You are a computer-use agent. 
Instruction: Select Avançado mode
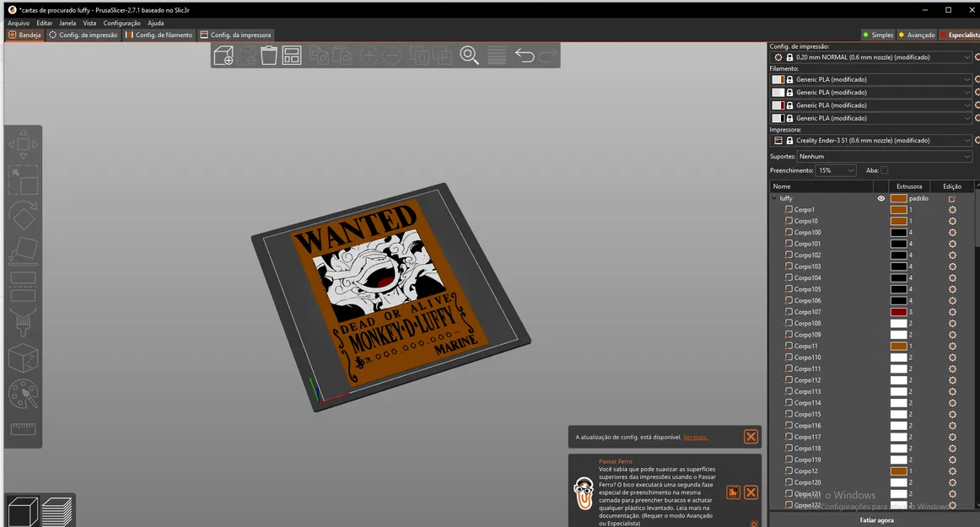click(916, 35)
